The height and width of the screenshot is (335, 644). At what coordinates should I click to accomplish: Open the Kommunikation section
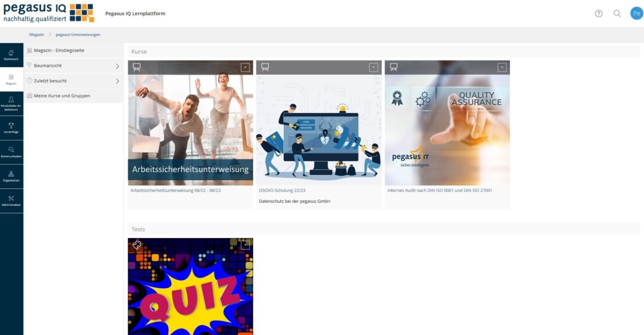tap(12, 152)
